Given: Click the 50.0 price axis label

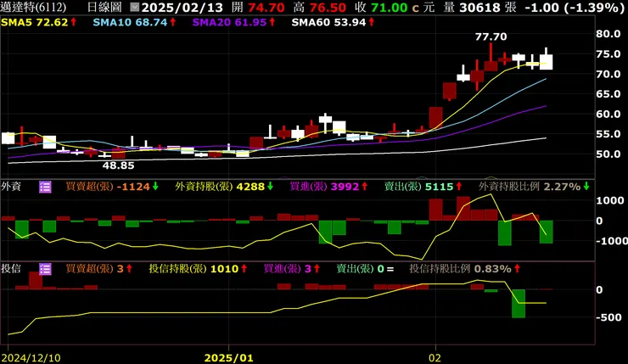Looking at the screenshot, I should 608,154.
